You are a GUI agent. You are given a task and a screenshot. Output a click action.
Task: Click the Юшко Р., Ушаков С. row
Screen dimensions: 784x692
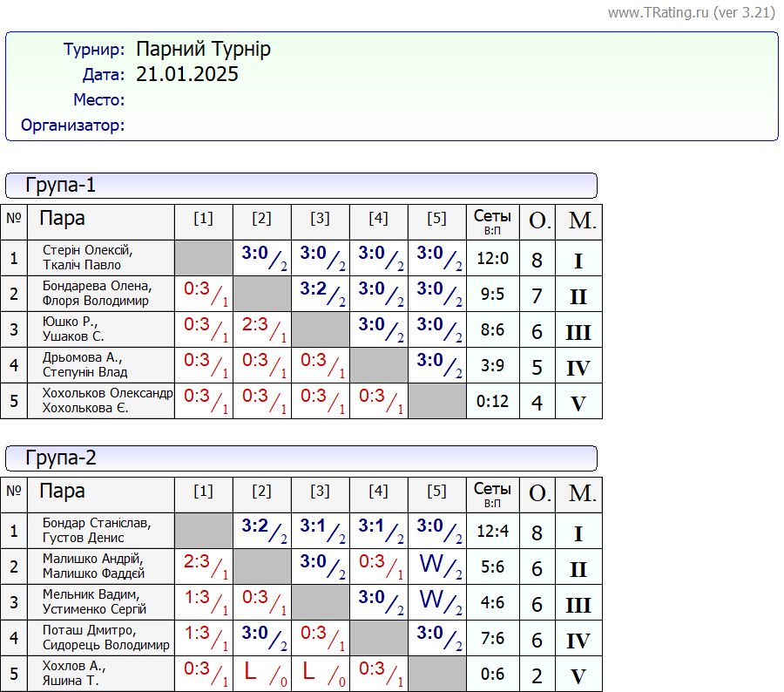[x=73, y=329]
